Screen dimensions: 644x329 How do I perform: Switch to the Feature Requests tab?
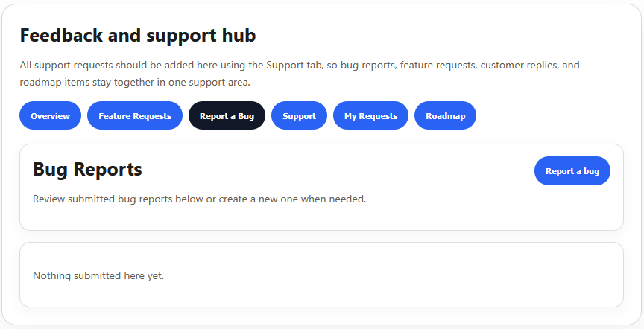pos(135,115)
